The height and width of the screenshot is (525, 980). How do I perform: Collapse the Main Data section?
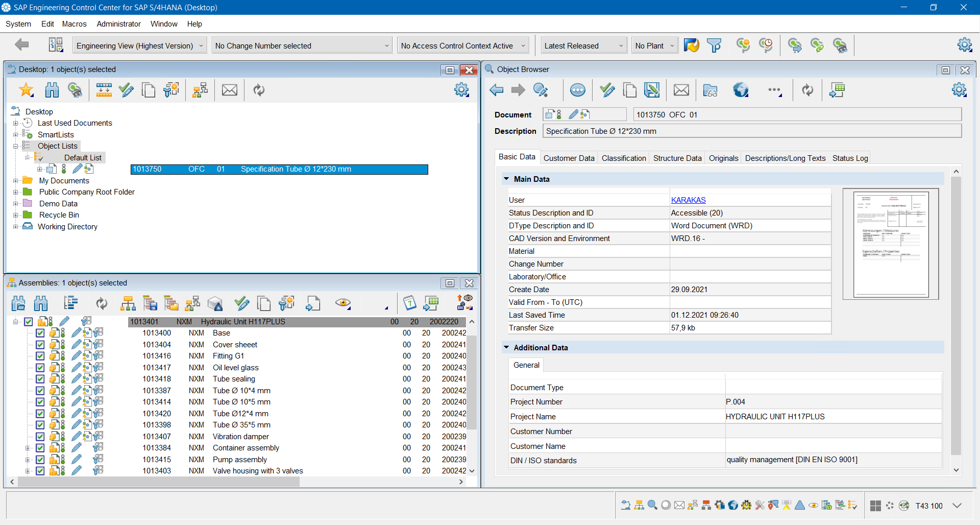click(x=506, y=179)
